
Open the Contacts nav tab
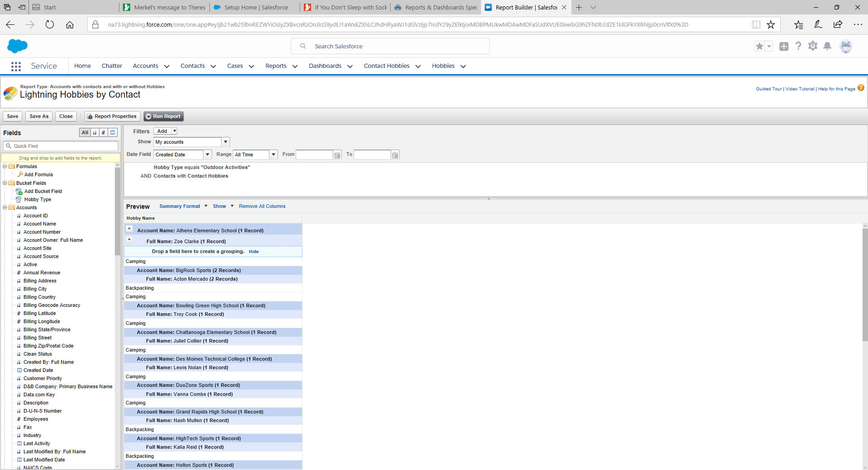point(193,66)
